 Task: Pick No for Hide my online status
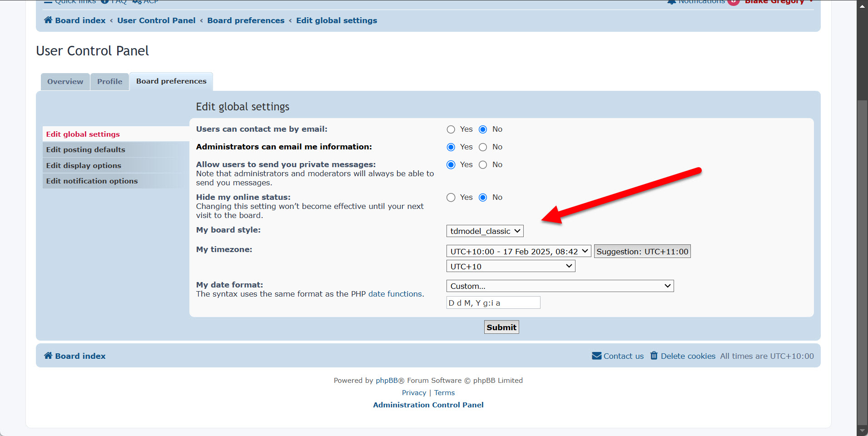point(483,198)
